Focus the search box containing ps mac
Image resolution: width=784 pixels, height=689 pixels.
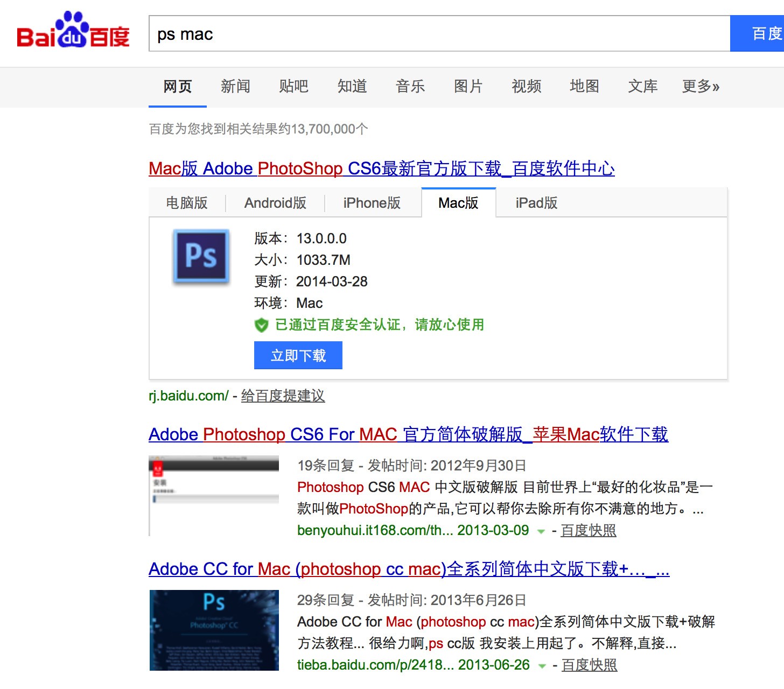439,33
